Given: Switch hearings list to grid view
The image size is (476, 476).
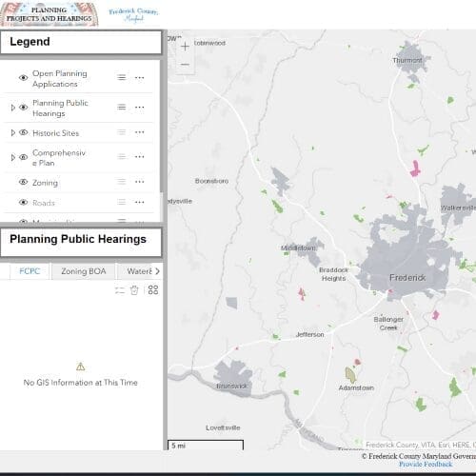Looking at the screenshot, I should pos(153,289).
